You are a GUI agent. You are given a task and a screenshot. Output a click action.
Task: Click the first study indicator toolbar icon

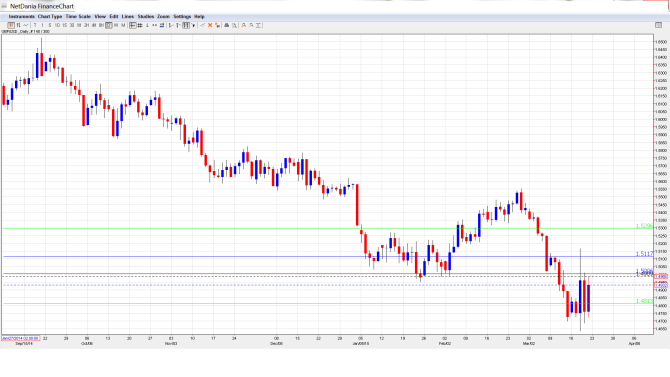pos(171,25)
